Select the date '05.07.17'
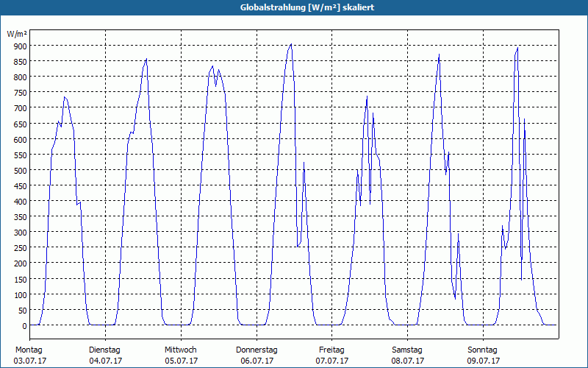This screenshot has width=588, height=368. pos(181,361)
